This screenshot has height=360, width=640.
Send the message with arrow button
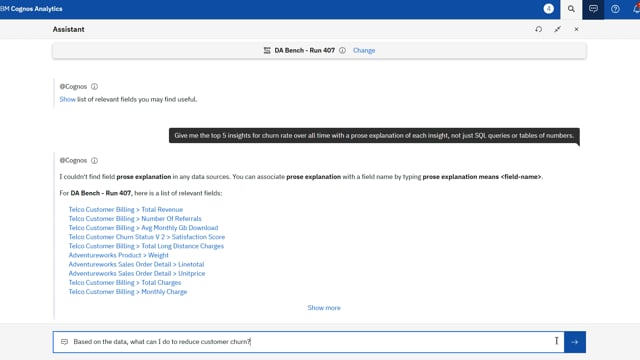tap(575, 342)
